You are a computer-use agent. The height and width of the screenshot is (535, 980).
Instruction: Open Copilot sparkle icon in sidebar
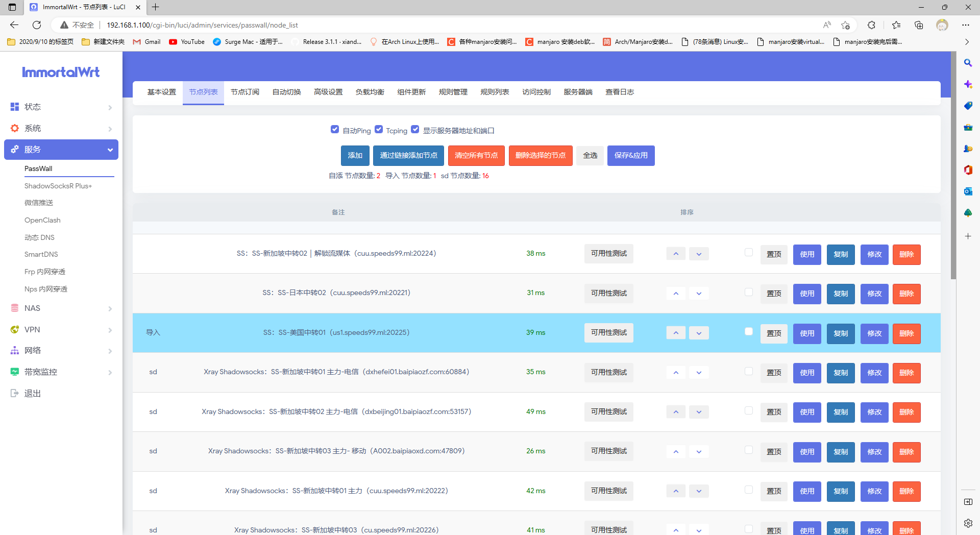tap(968, 84)
